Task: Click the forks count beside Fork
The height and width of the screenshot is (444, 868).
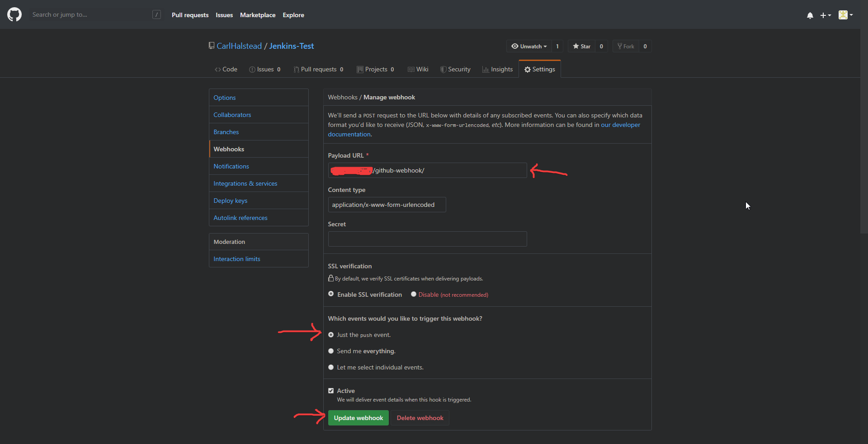Action: click(x=645, y=46)
